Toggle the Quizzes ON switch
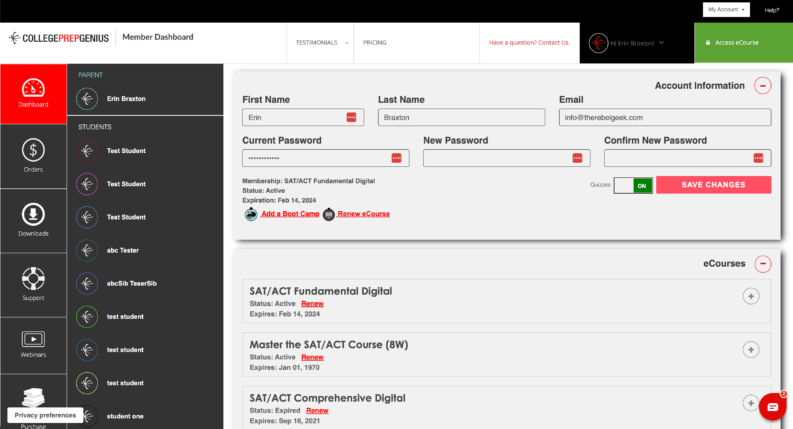 [633, 186]
